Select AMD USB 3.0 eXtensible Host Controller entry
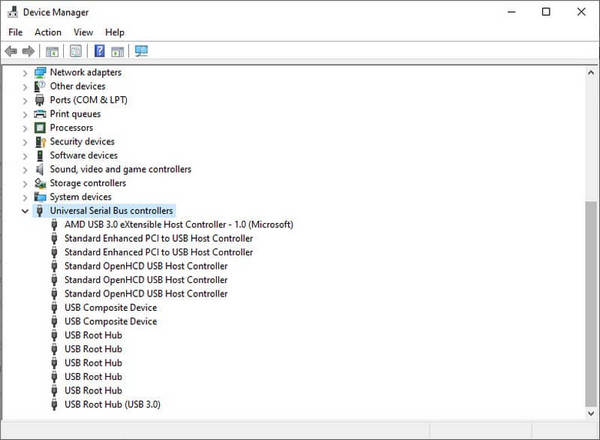The width and height of the screenshot is (600, 440). coord(179,225)
